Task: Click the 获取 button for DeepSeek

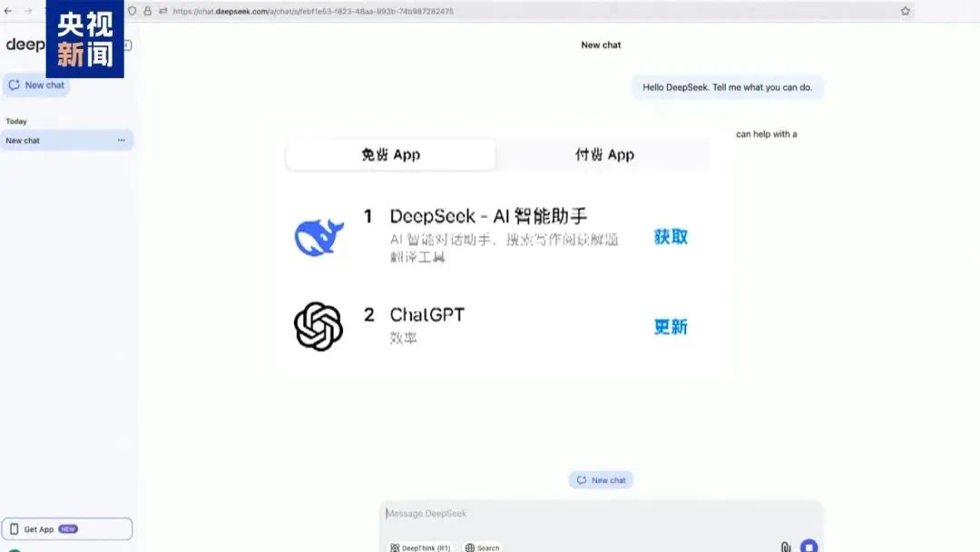Action: 670,237
